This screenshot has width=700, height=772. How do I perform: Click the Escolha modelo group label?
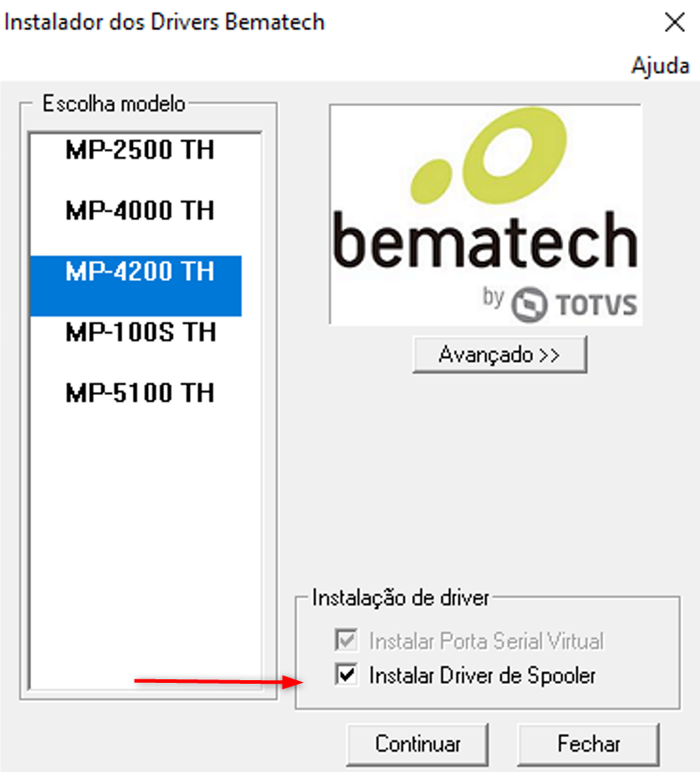(x=114, y=103)
